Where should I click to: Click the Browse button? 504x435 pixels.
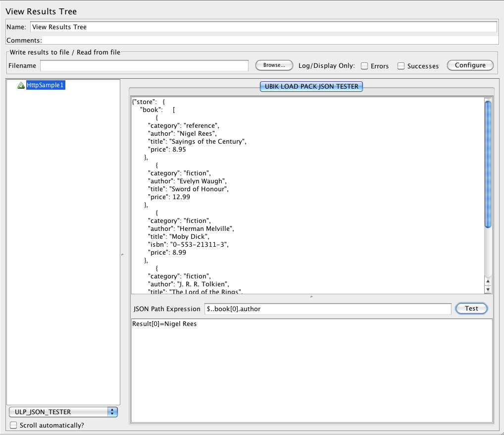click(x=274, y=65)
